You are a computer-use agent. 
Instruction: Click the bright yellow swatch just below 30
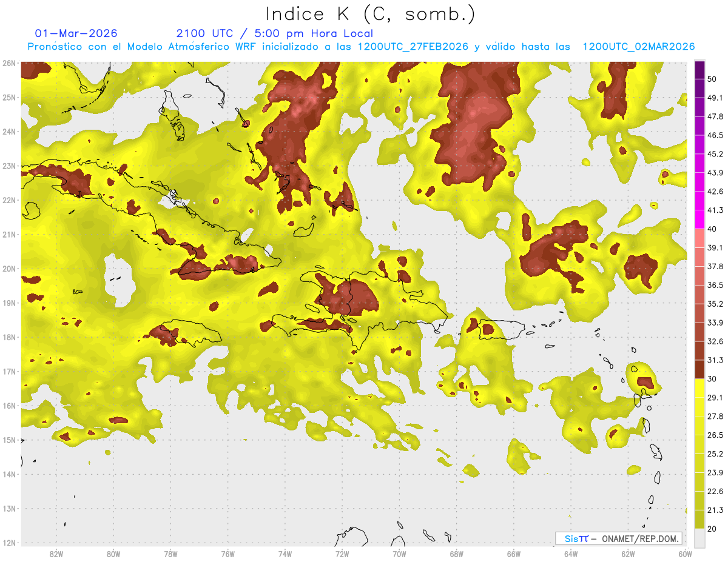point(699,388)
